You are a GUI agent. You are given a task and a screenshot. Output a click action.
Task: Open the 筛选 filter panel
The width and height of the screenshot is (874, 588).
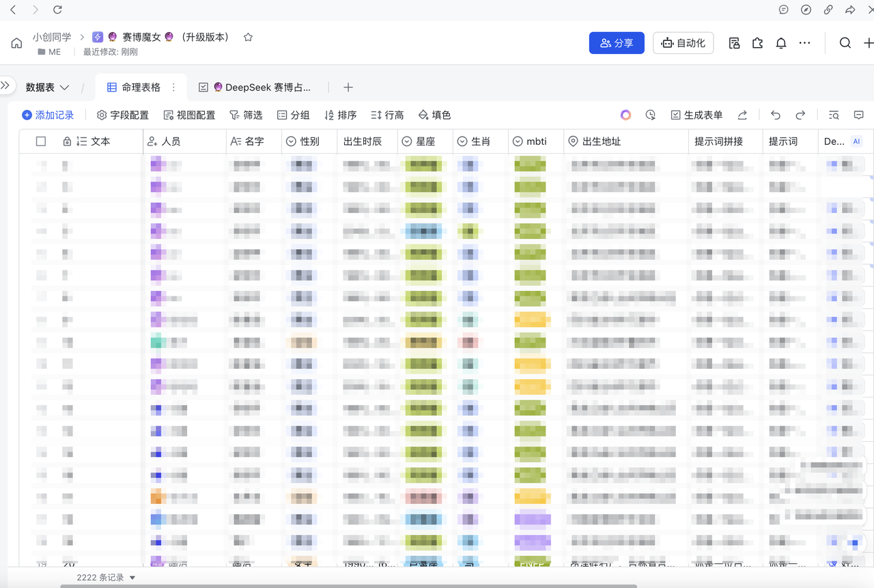click(246, 115)
